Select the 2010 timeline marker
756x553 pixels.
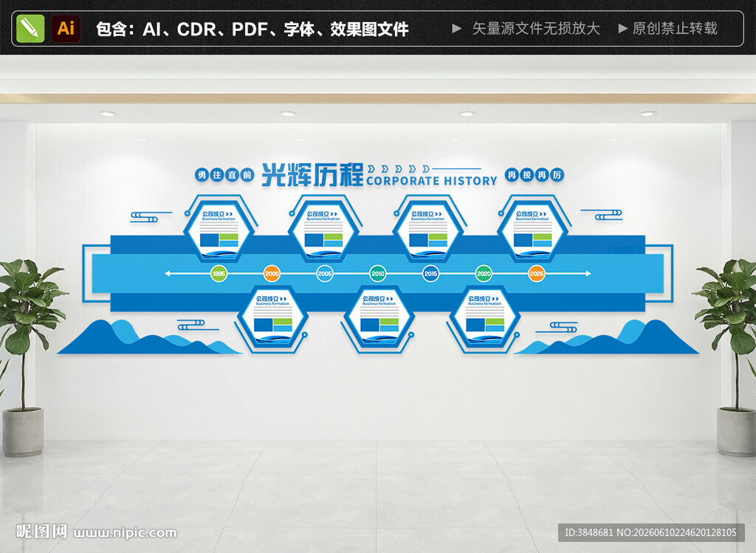[377, 273]
